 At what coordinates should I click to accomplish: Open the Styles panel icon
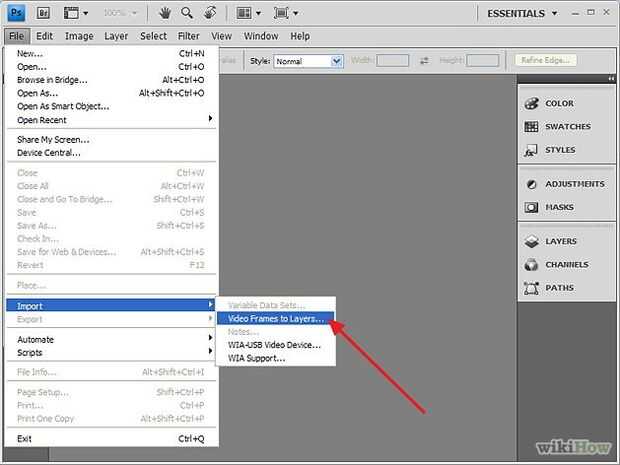[531, 150]
